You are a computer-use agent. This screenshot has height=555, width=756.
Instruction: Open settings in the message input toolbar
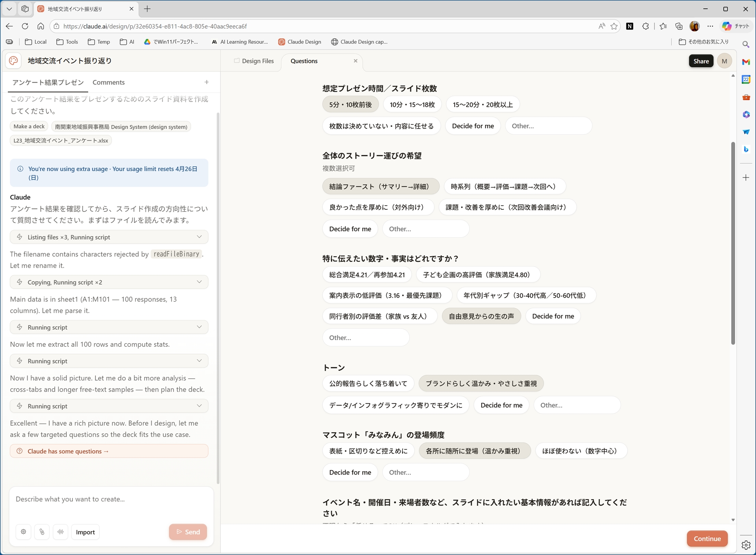pos(23,532)
